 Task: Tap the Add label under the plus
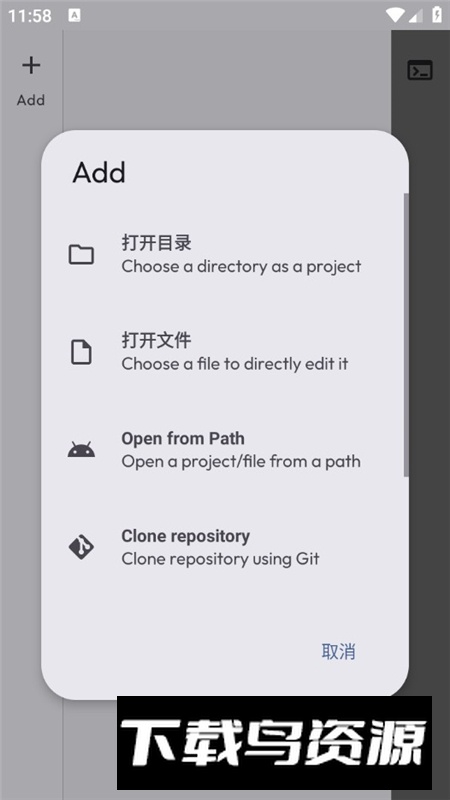pos(31,100)
